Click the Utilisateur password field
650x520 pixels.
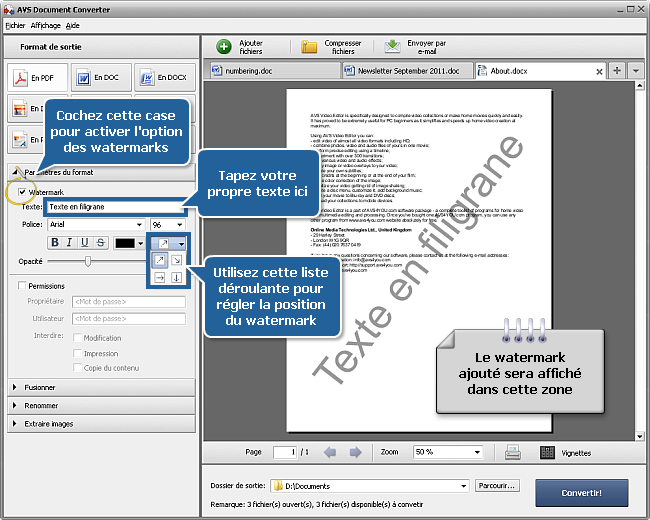click(129, 318)
